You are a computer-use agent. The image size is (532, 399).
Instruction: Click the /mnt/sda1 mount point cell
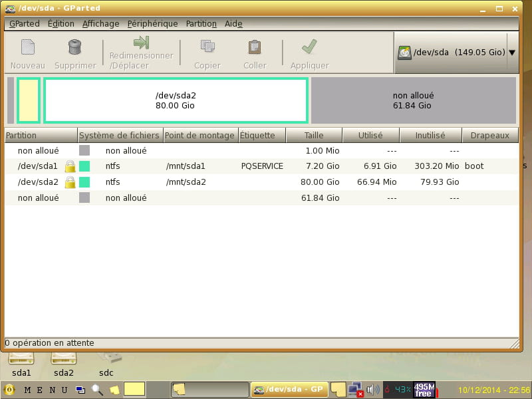(186, 166)
